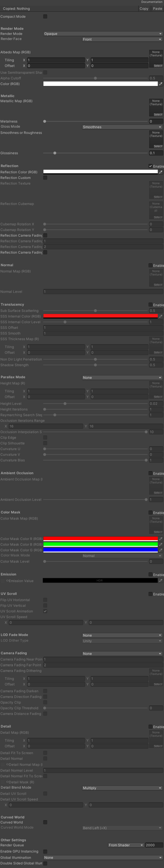Enable the Normal section checkbox

pos(150,265)
